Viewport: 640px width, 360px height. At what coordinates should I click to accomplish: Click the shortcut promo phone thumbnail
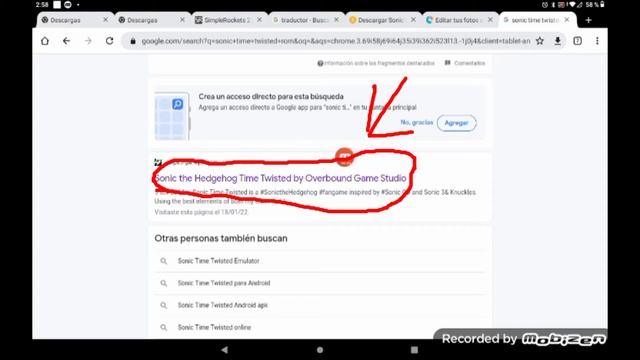tap(172, 116)
